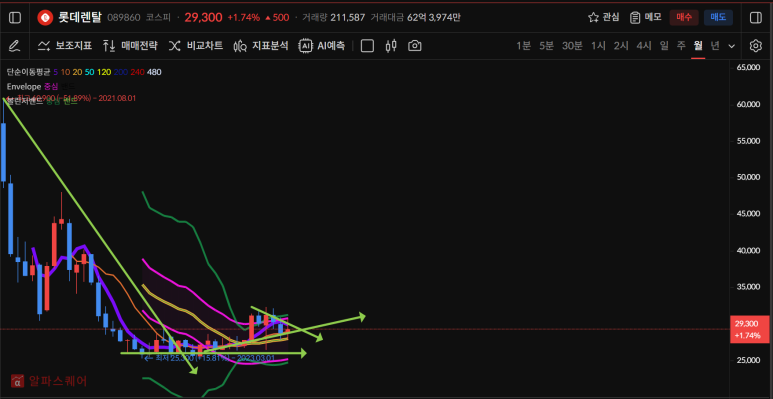Image resolution: width=773 pixels, height=399 pixels.
Task: Click the trading volume 211,587
Action: [x=348, y=18]
